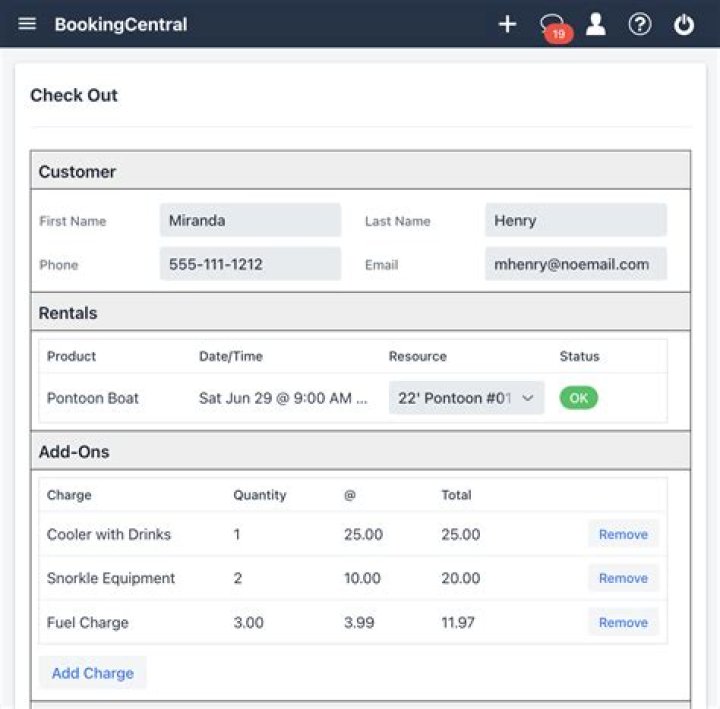The width and height of the screenshot is (720, 709).
Task: Open the user profile icon
Action: pyautogui.click(x=596, y=24)
